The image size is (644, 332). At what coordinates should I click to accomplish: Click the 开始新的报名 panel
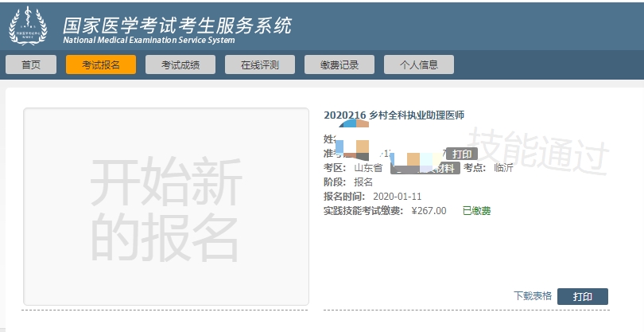tap(165, 206)
